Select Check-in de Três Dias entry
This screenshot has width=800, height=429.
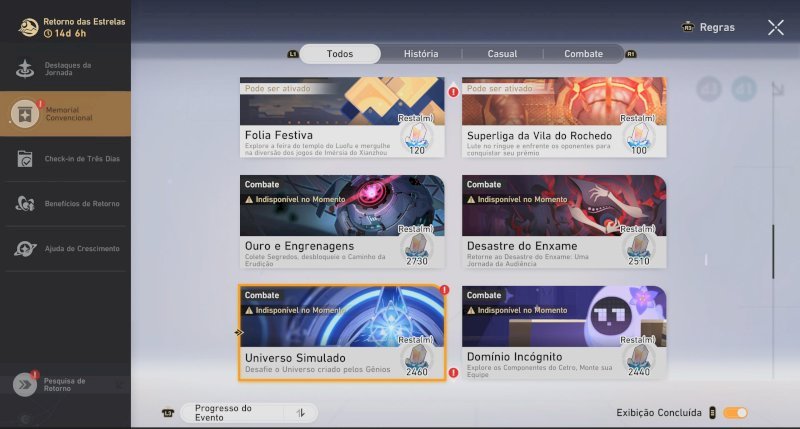65,159
